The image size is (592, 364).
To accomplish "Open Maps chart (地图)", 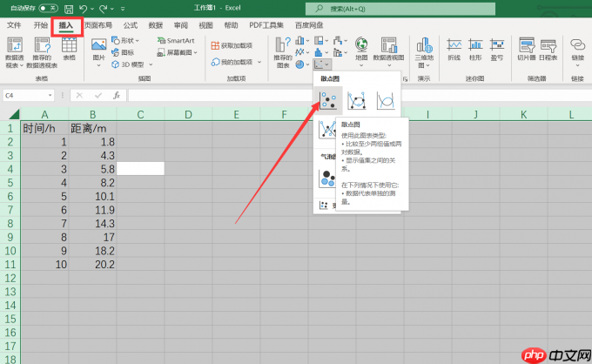I will [x=361, y=51].
